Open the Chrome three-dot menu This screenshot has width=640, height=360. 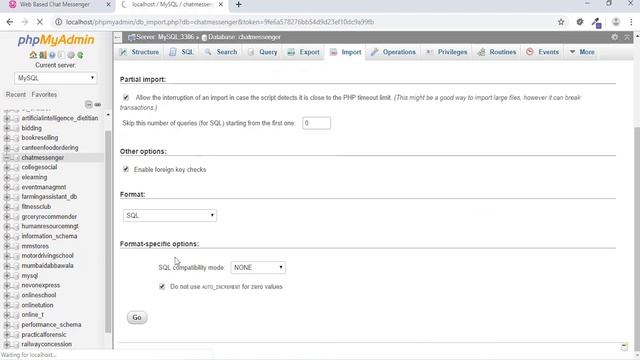[631, 22]
